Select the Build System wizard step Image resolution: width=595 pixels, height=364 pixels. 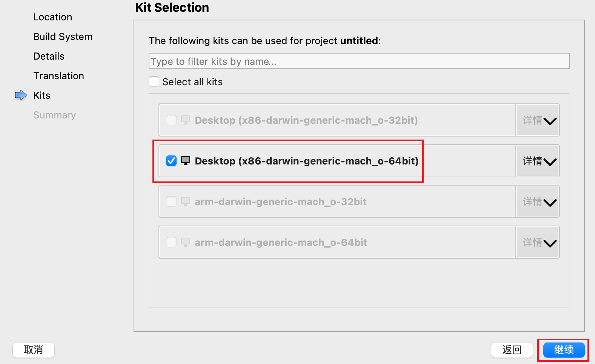tap(63, 37)
